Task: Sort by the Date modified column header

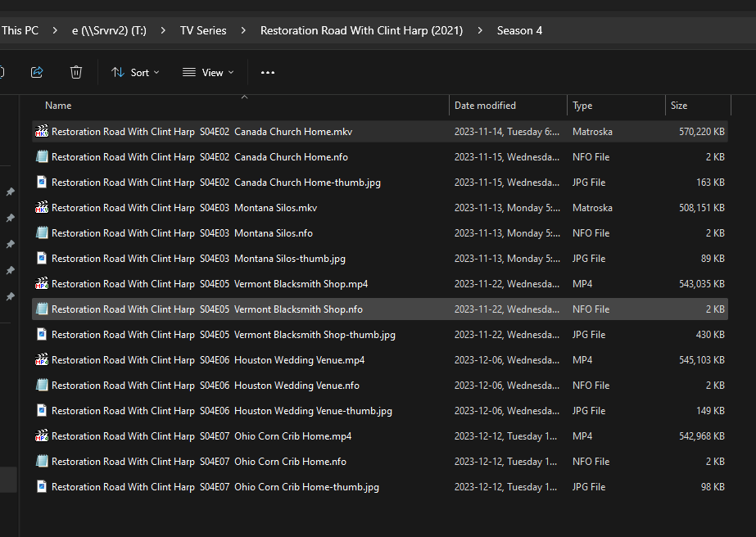Action: tap(485, 106)
